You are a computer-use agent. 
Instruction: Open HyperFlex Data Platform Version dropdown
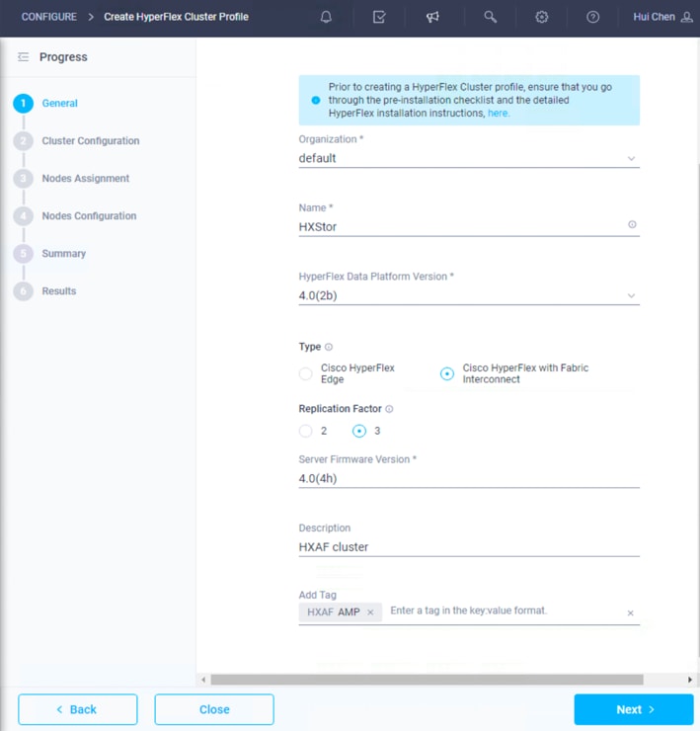tap(469, 295)
